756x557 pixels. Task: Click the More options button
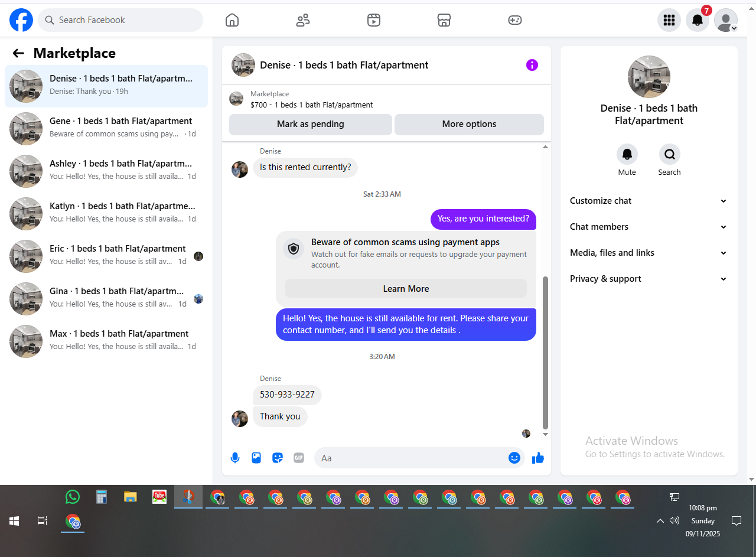coord(469,124)
